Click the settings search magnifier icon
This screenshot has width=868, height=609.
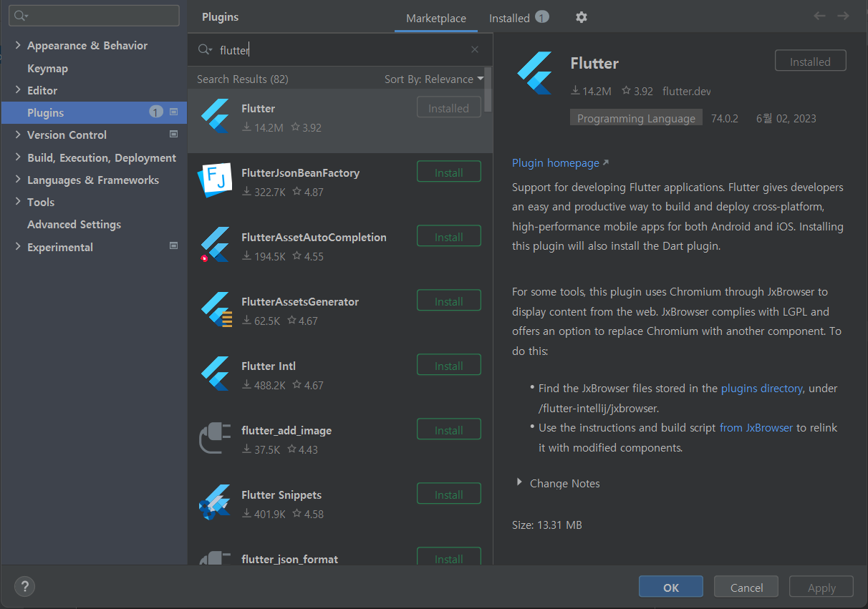[21, 16]
